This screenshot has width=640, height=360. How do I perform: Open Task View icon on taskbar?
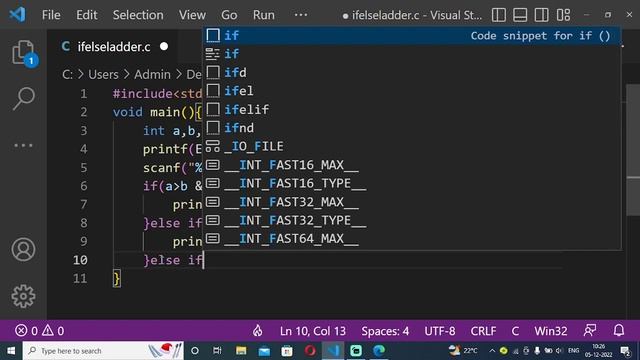[217, 351]
